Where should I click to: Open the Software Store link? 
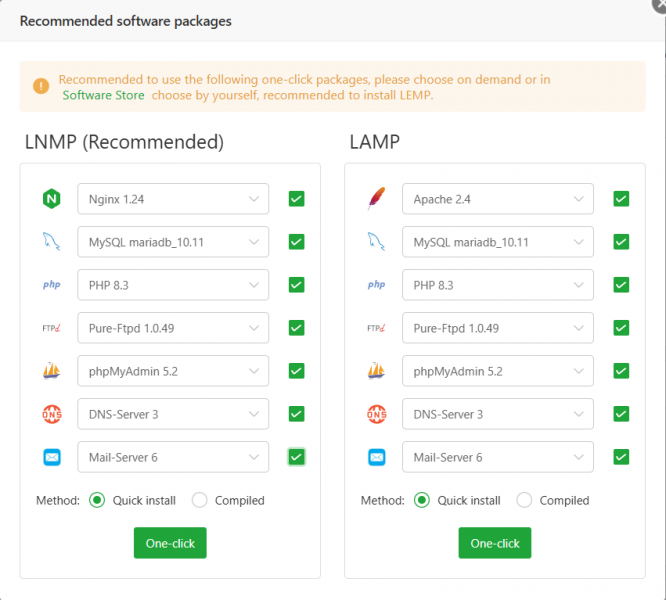[103, 95]
